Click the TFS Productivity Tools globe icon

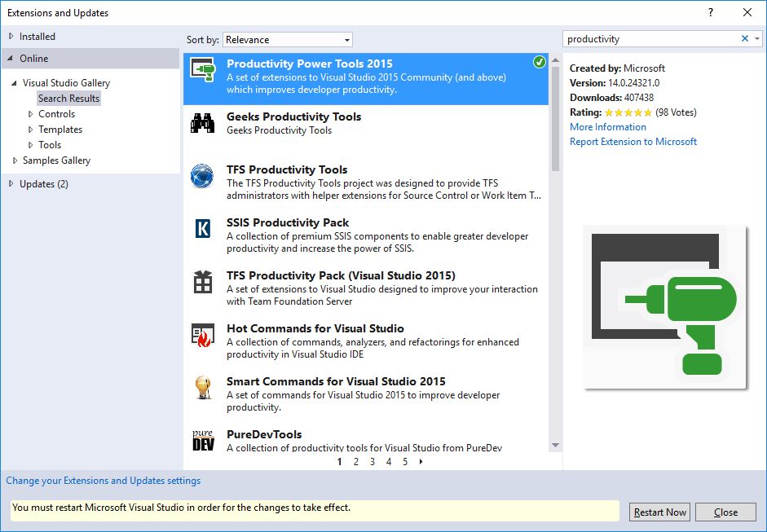click(x=202, y=176)
